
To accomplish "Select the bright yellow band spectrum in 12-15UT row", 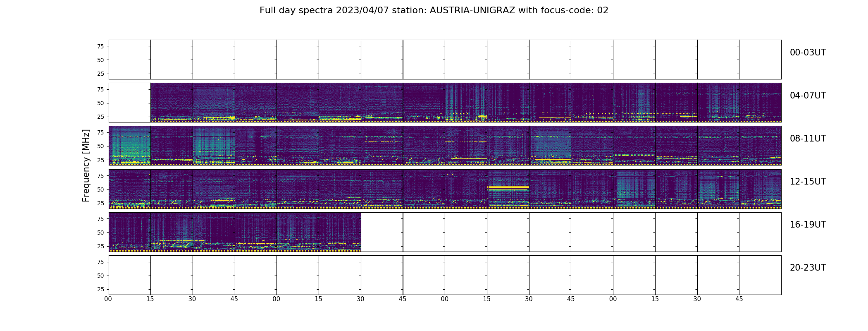I will (508, 189).
